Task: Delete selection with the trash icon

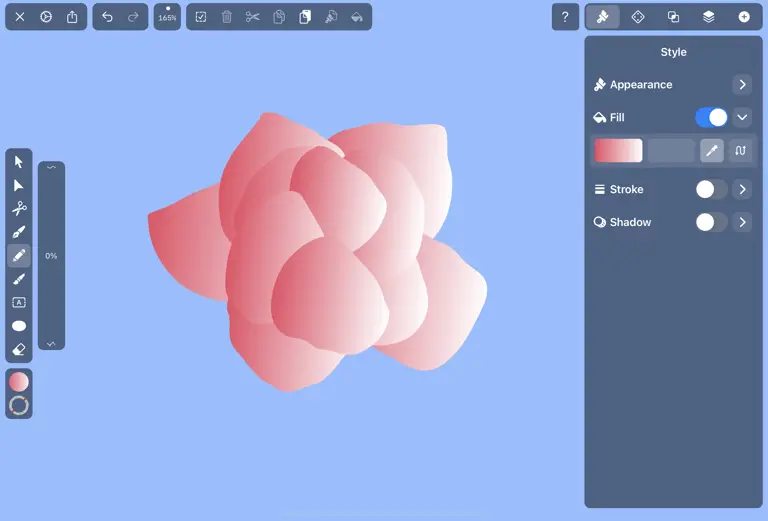Action: point(227,17)
